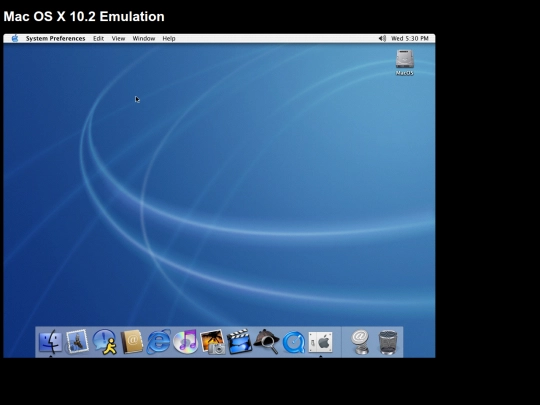
Task: Open iMovie clapperboard icon
Action: coord(239,342)
